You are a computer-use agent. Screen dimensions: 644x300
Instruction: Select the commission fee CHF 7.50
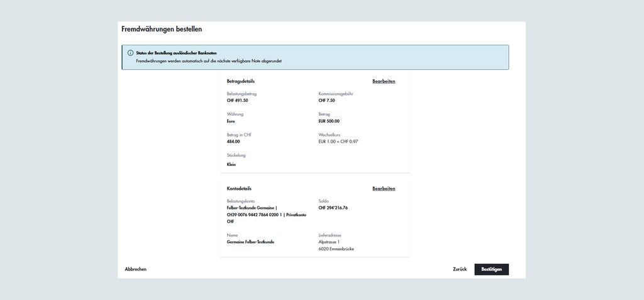tap(326, 101)
